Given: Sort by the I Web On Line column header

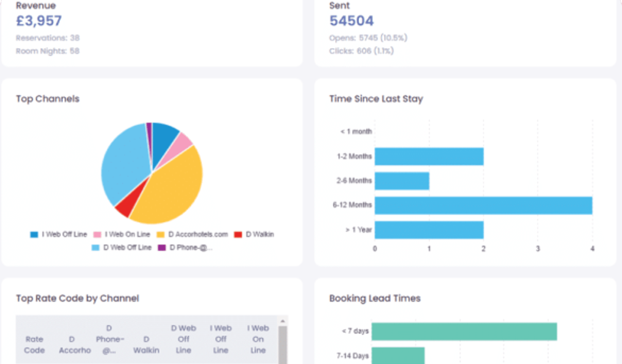Looking at the screenshot, I should (258, 339).
